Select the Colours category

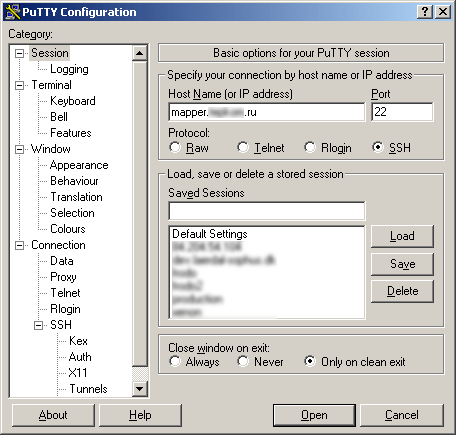[68, 229]
